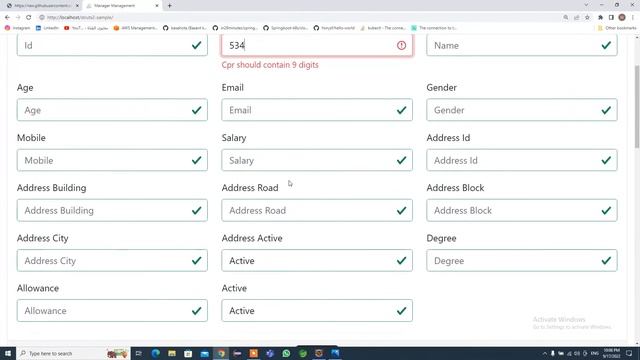Open the notifications center icon
Viewport: 640px width, 360px height.
coord(629,353)
